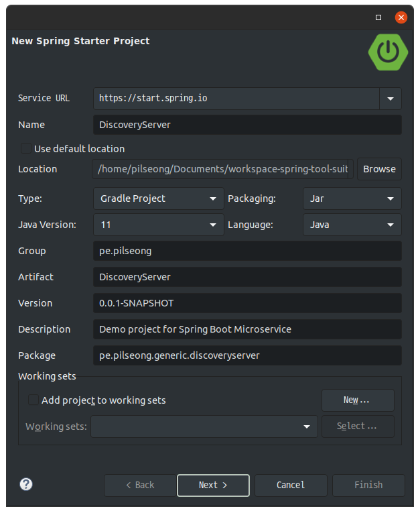This screenshot has height=513, width=420.
Task: Expand the Working sets combo box
Action: point(204,426)
